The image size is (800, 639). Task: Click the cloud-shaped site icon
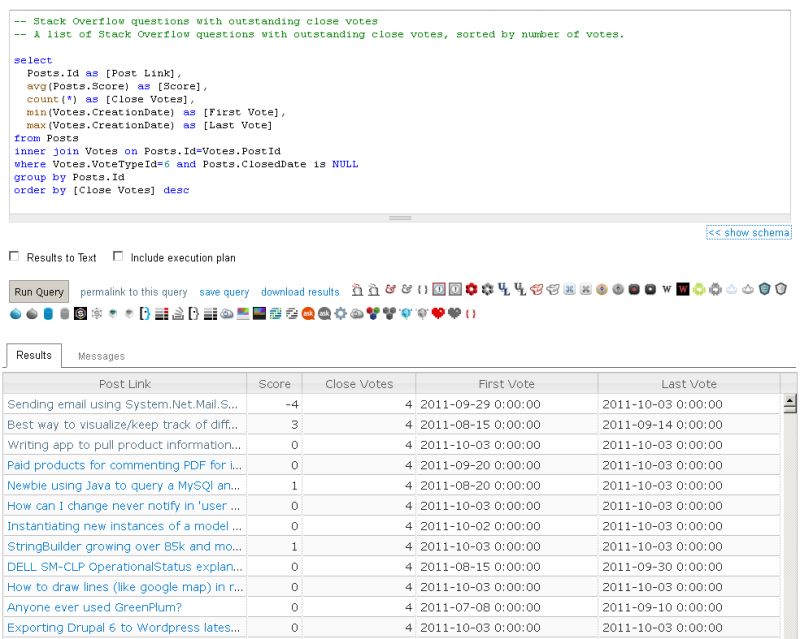355,315
